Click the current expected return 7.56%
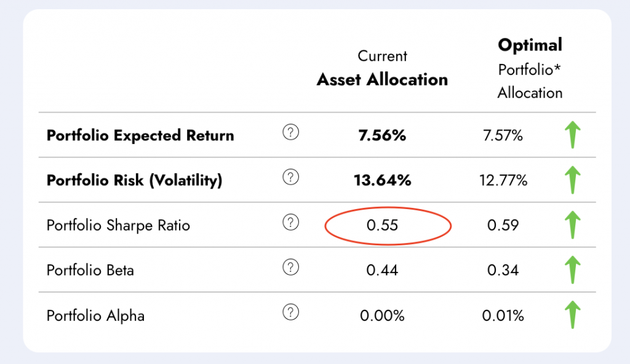 [x=382, y=135]
